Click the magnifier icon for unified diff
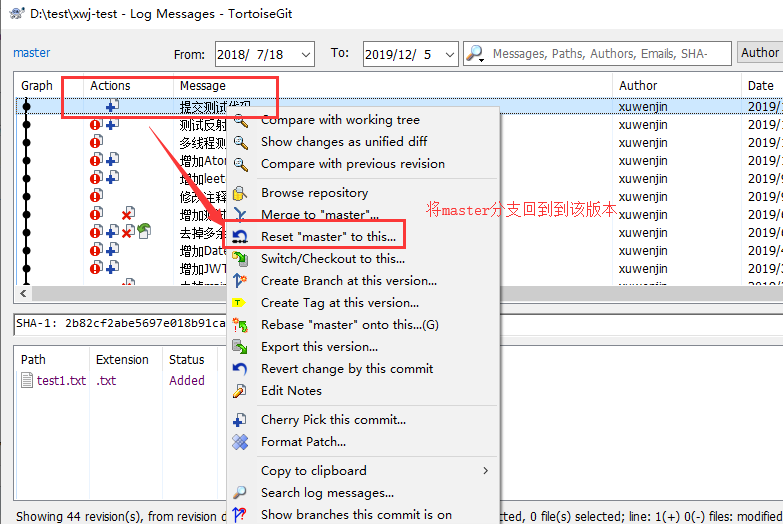Image resolution: width=783 pixels, height=524 pixels. 241,142
